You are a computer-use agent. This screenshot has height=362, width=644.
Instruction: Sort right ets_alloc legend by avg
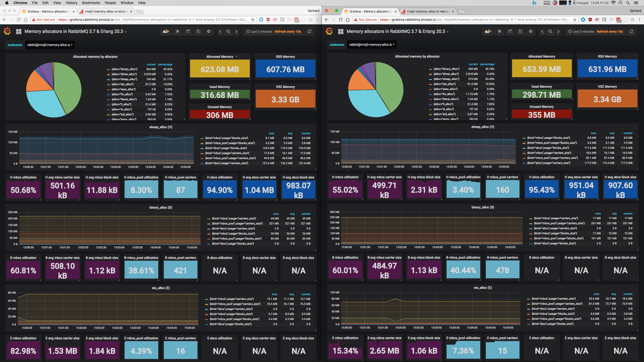(x=614, y=294)
